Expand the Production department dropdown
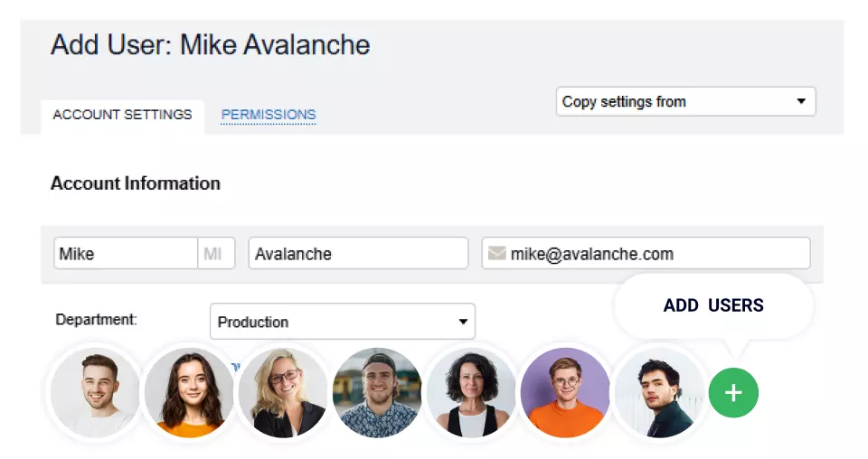Image resolution: width=868 pixels, height=459 pixels. click(x=342, y=322)
